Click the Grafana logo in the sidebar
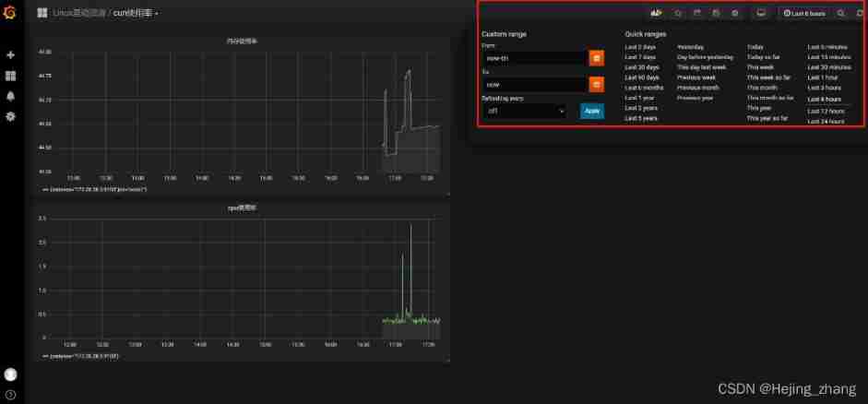This screenshot has width=868, height=404. point(10,14)
